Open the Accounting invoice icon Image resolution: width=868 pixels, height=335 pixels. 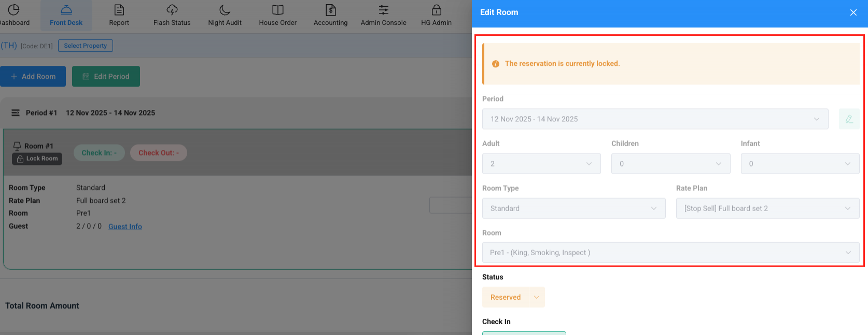[331, 10]
